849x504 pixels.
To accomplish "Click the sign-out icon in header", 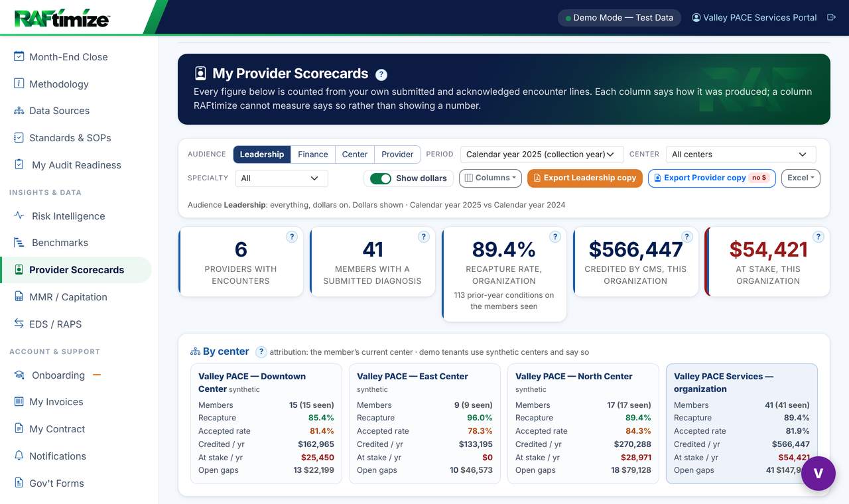I will pyautogui.click(x=831, y=18).
